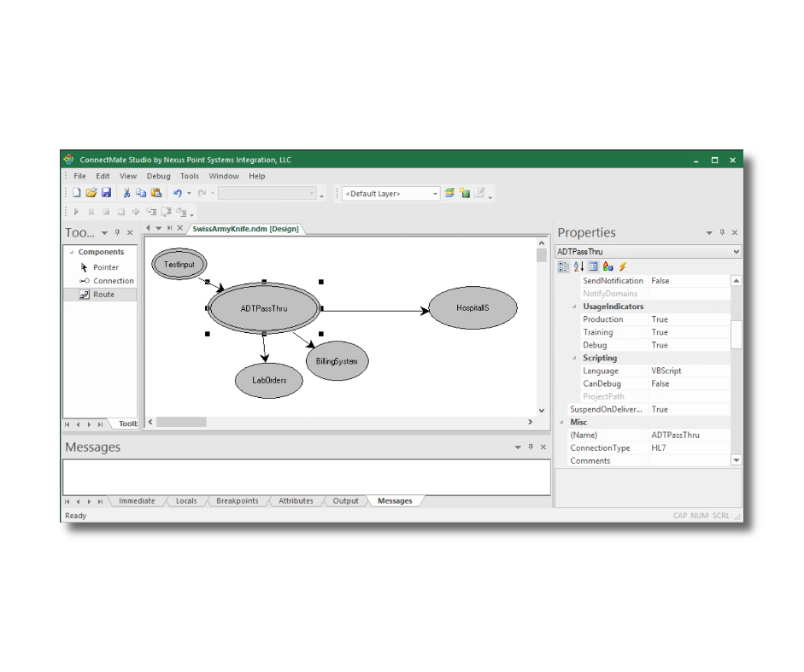Collapse the Components tree group

[72, 252]
